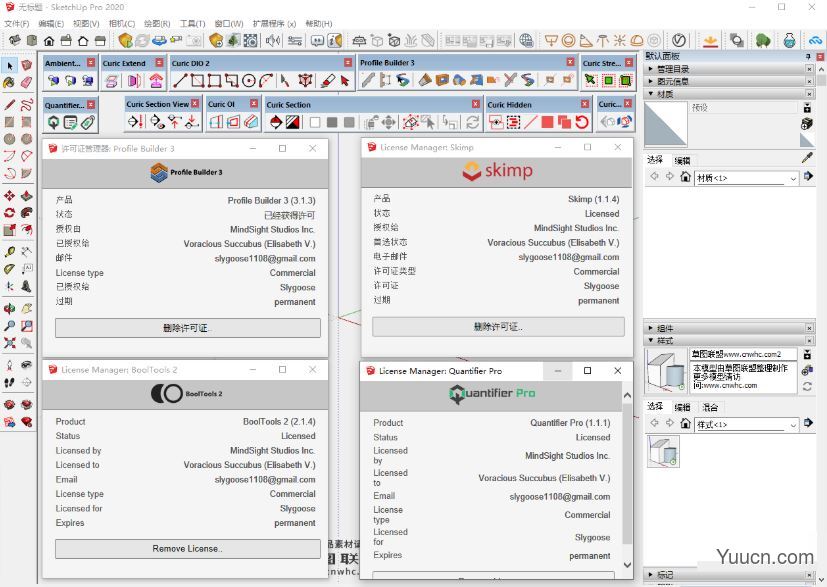Open the 文件(F) menu

point(17,24)
